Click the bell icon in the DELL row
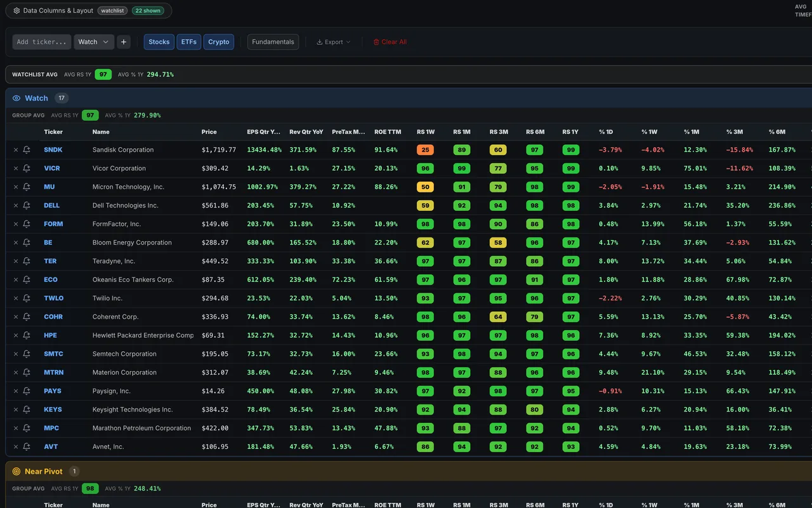 coord(27,205)
